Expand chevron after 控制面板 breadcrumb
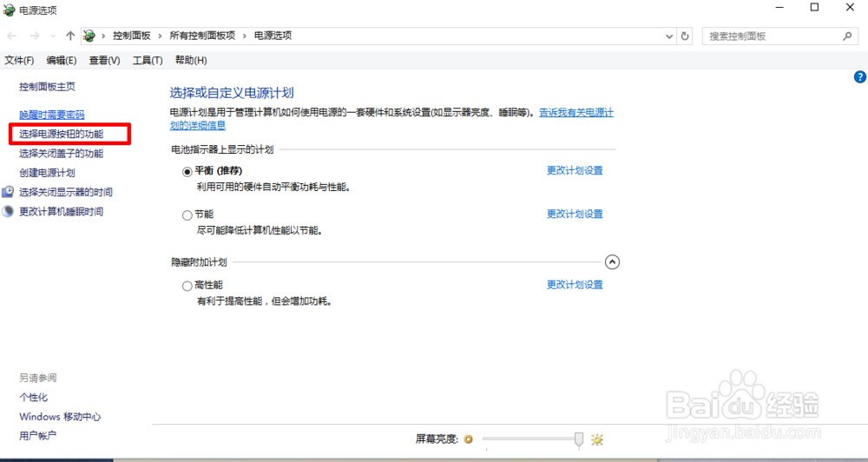This screenshot has height=462, width=868. (x=160, y=36)
